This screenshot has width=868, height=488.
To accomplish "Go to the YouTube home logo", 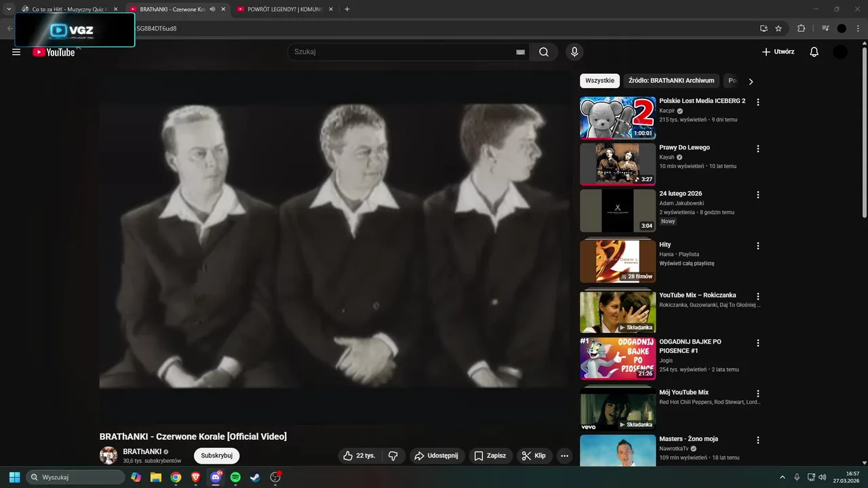I will tap(54, 52).
